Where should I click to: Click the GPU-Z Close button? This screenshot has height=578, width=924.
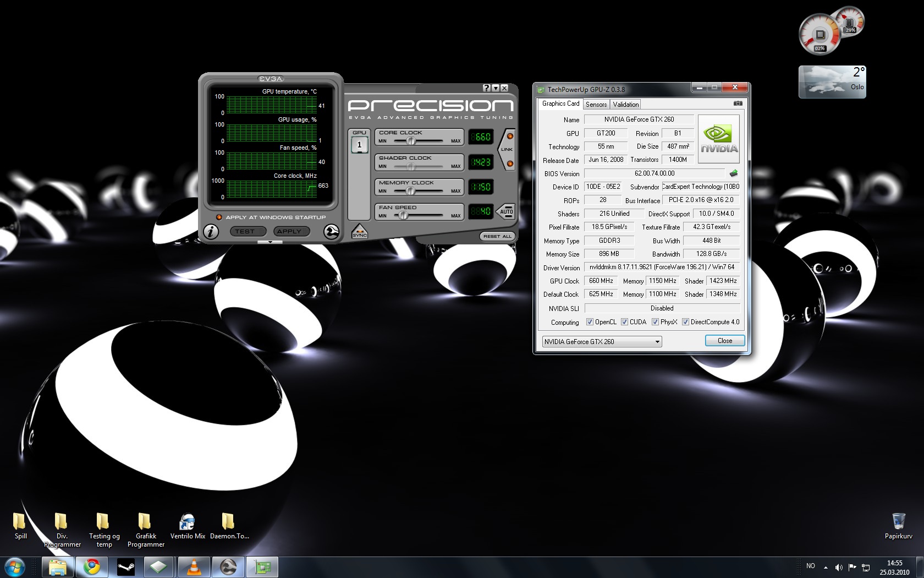(x=725, y=341)
